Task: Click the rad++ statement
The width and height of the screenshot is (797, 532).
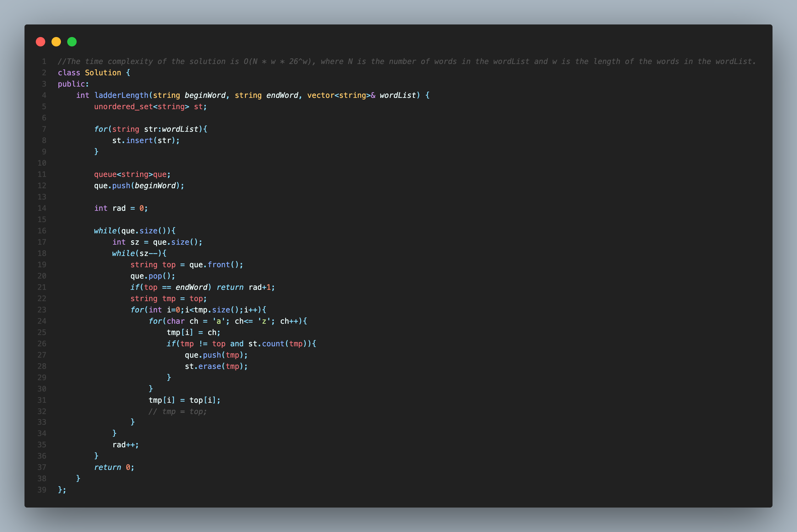Action: tap(125, 445)
